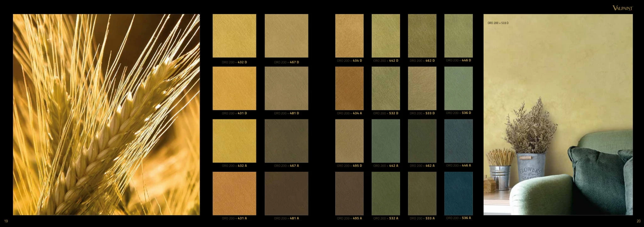Choose the ORO 200 + 431 D swatch
Viewport: 644px width, 227px height.
pos(234,88)
